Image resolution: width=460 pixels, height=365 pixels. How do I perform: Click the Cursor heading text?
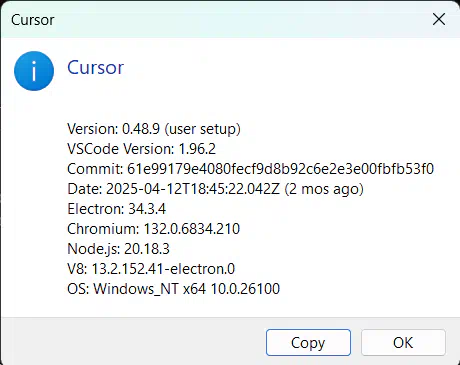click(95, 68)
